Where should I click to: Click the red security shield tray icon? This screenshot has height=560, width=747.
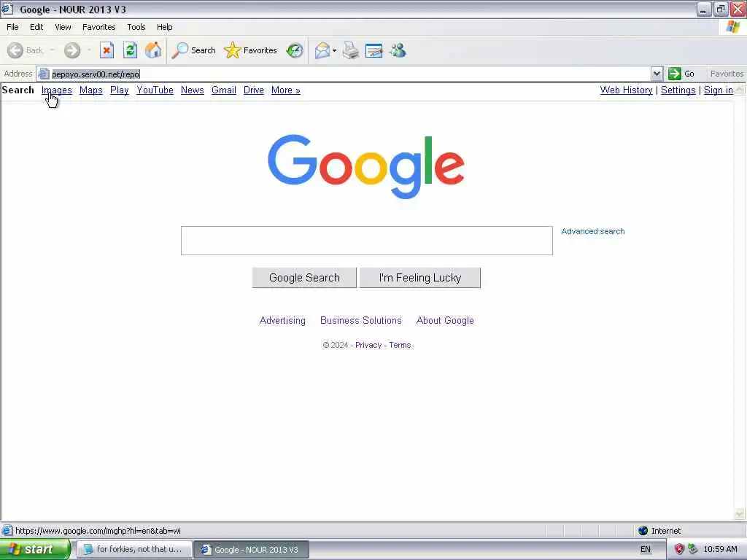(x=679, y=549)
